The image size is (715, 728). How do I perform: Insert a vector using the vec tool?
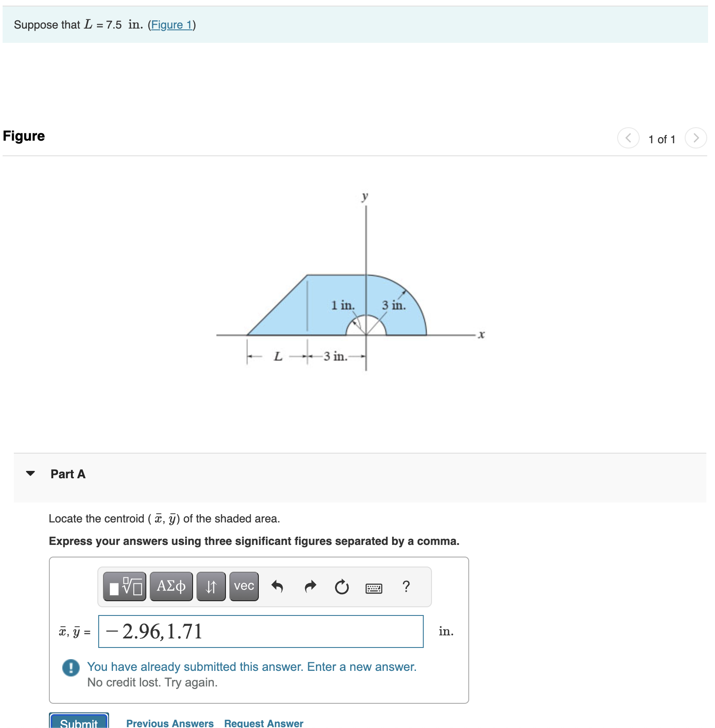click(244, 587)
